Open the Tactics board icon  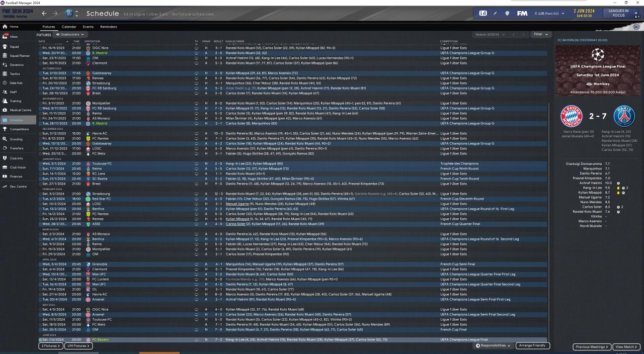[5, 74]
